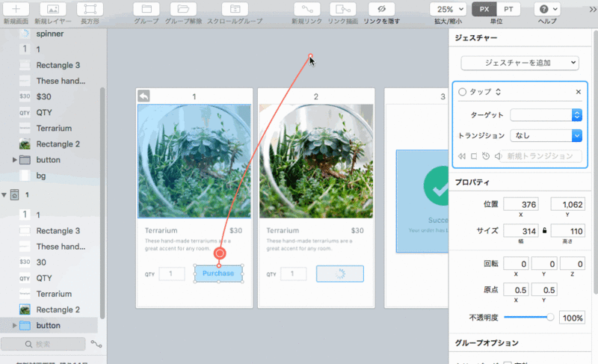
Task: Edit the height field 110
Action: click(x=567, y=231)
